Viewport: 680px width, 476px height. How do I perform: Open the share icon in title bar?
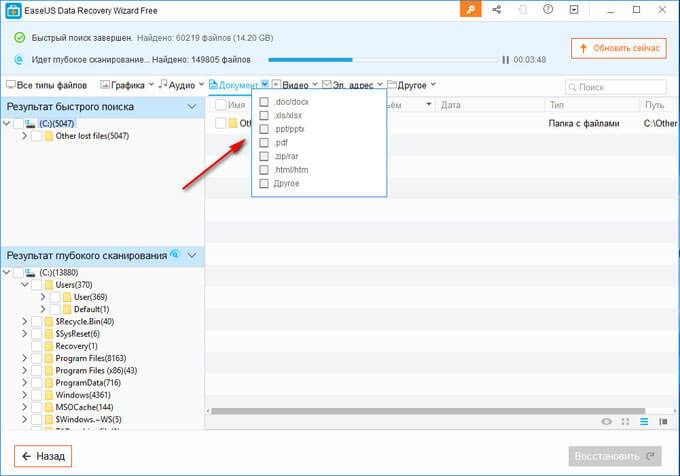[x=497, y=9]
